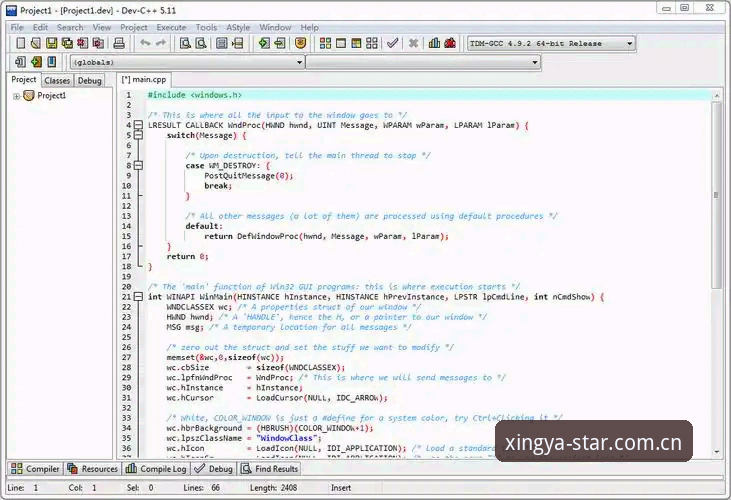Screen dimensions: 731x500
Task: Open the Tools menu
Action: [206, 27]
